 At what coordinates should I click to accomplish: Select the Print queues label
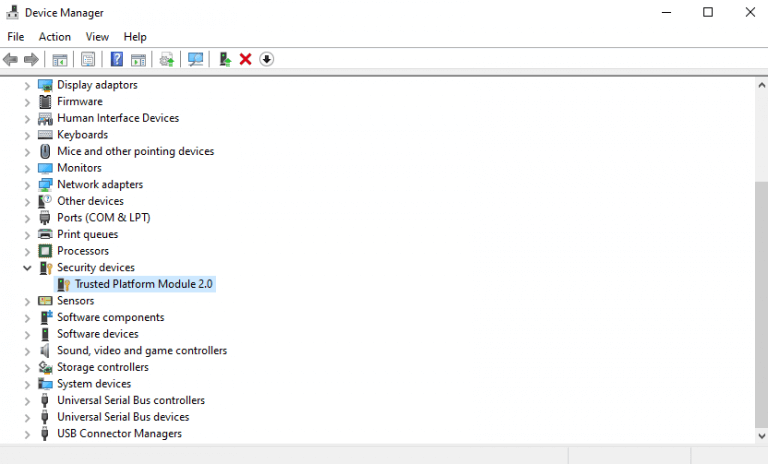point(88,235)
